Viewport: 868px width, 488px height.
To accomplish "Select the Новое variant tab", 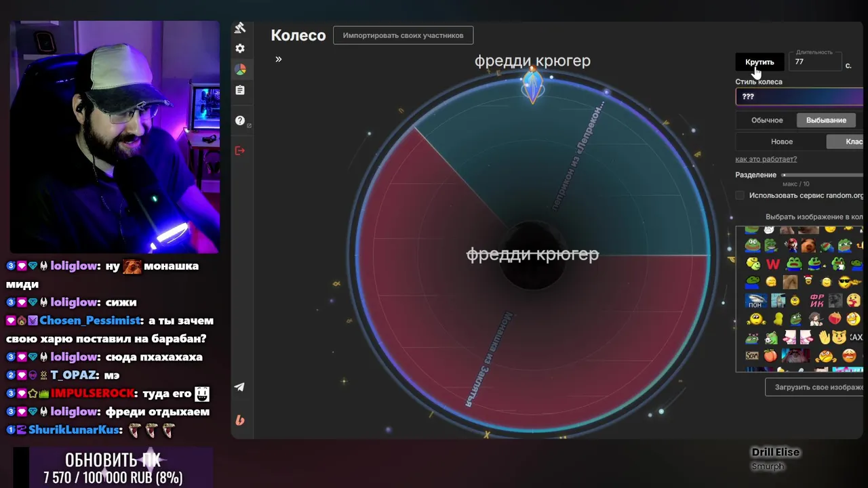I will click(782, 142).
